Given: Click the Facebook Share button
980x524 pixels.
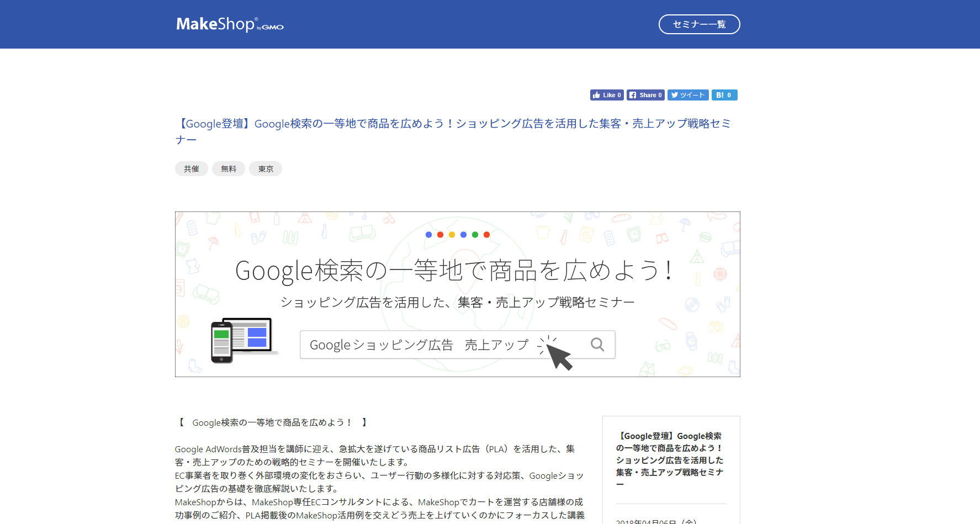Looking at the screenshot, I should tap(645, 95).
